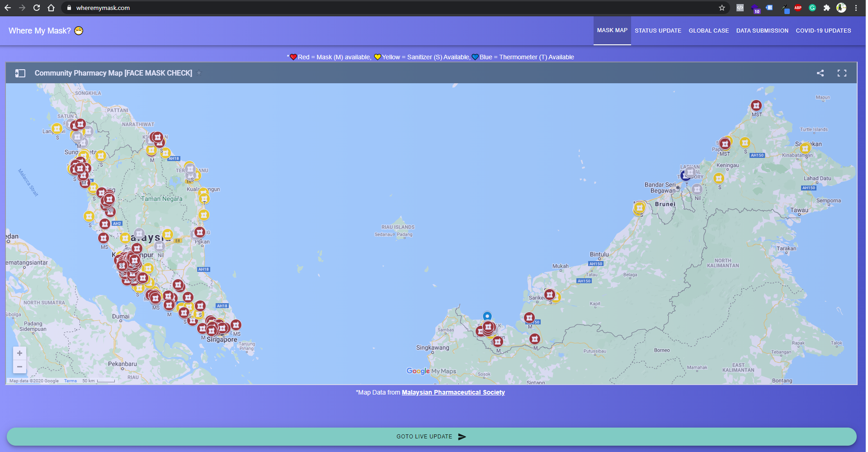Open the browser Extensions puzzle icon
The width and height of the screenshot is (868, 452).
[x=826, y=8]
